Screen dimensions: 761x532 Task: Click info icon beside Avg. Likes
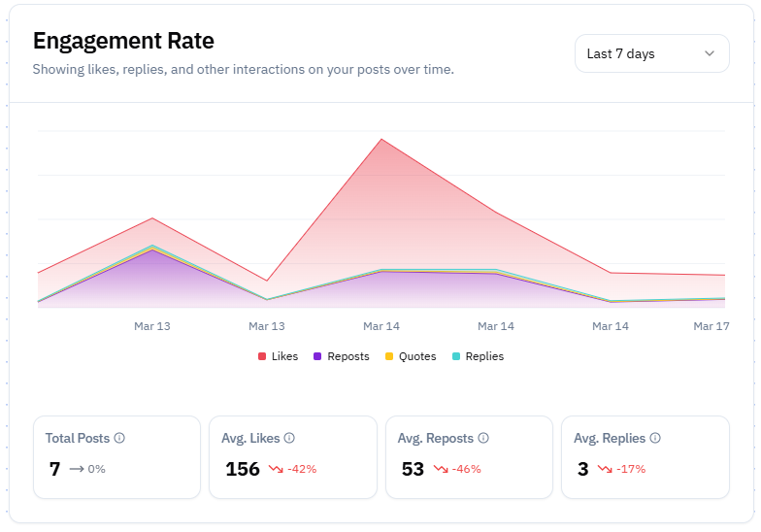tap(289, 438)
